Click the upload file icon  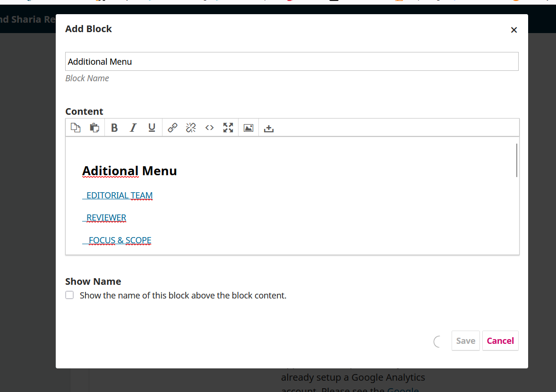point(269,128)
